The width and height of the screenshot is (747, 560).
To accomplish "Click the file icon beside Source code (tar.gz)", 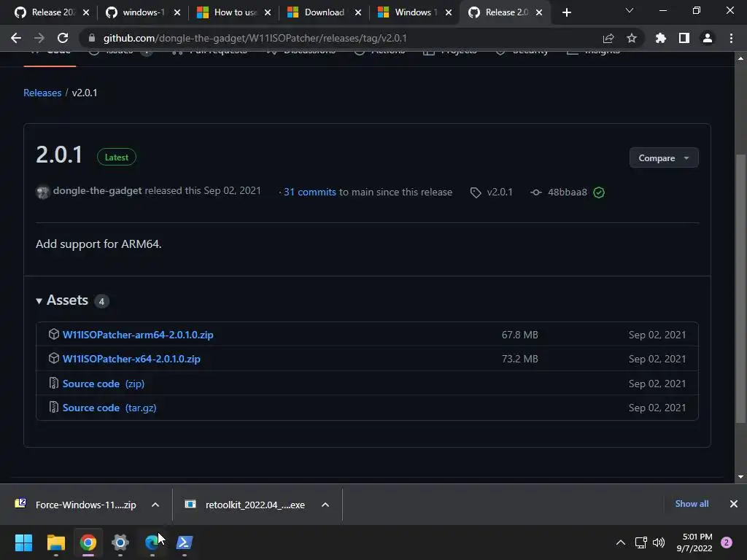I will [x=54, y=407].
